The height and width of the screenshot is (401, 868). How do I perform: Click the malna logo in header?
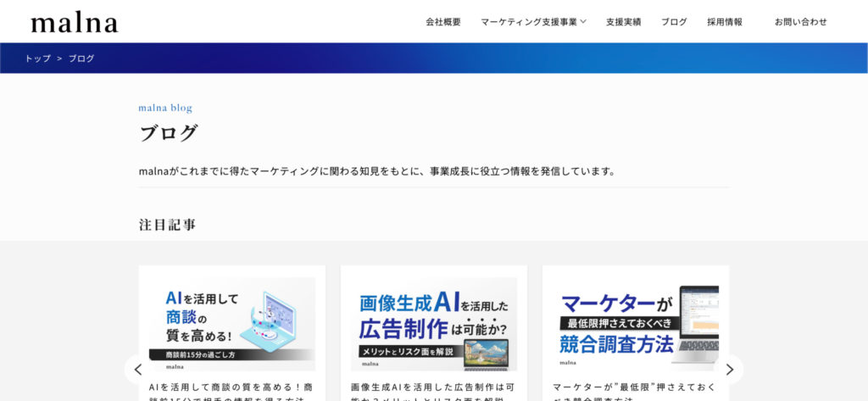pyautogui.click(x=75, y=22)
